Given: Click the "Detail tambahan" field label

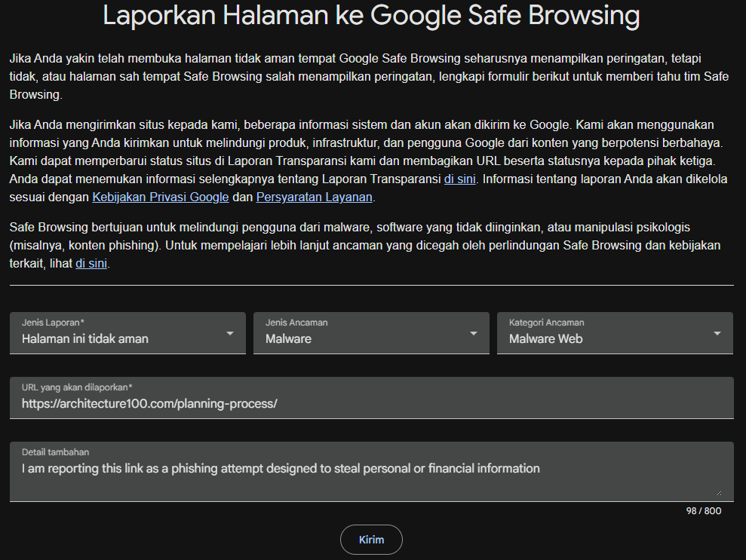Looking at the screenshot, I should (x=55, y=452).
